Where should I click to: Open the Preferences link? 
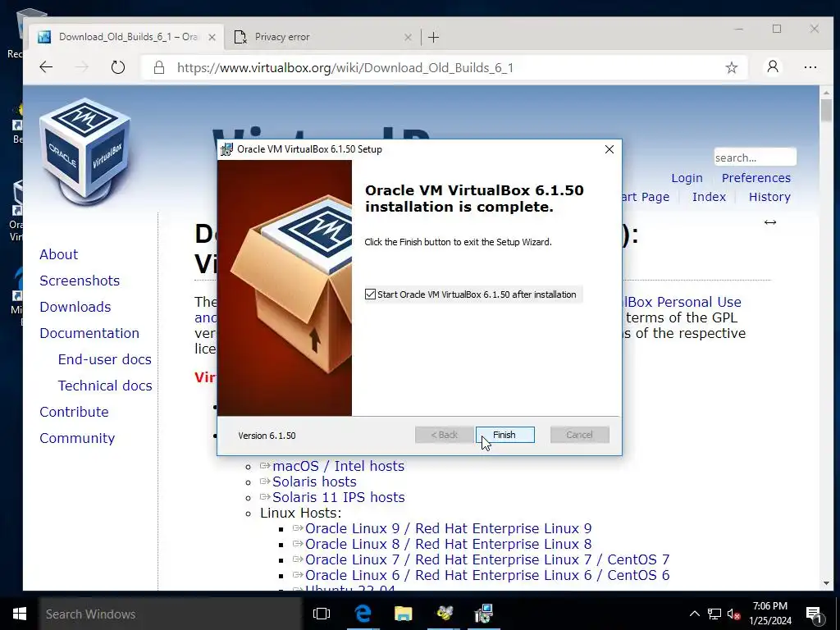pos(756,178)
